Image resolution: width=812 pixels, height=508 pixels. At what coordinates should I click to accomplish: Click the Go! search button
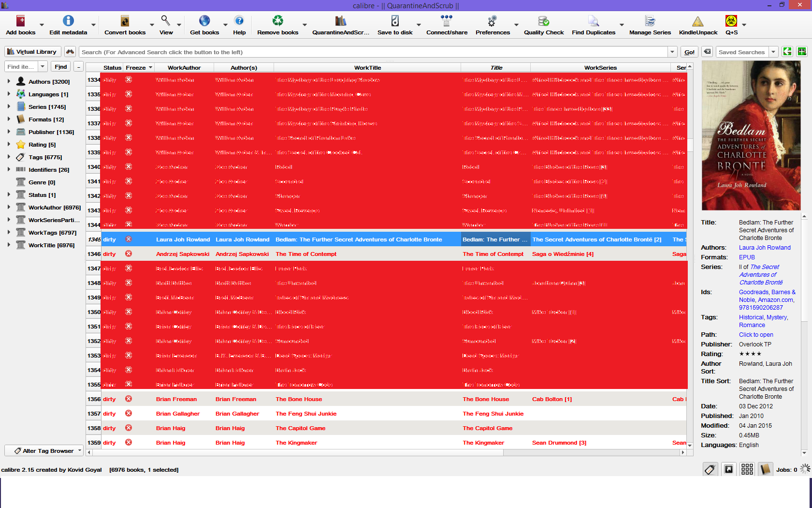(x=690, y=52)
